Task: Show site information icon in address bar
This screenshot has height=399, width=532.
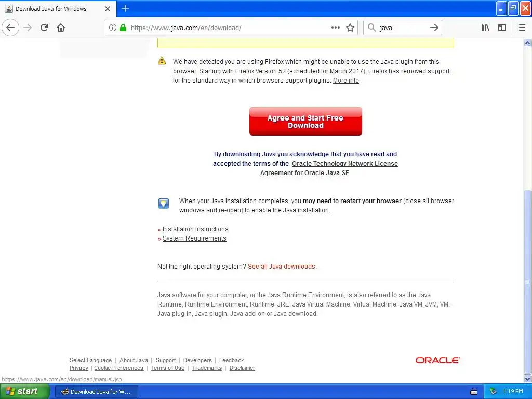Action: pyautogui.click(x=112, y=28)
